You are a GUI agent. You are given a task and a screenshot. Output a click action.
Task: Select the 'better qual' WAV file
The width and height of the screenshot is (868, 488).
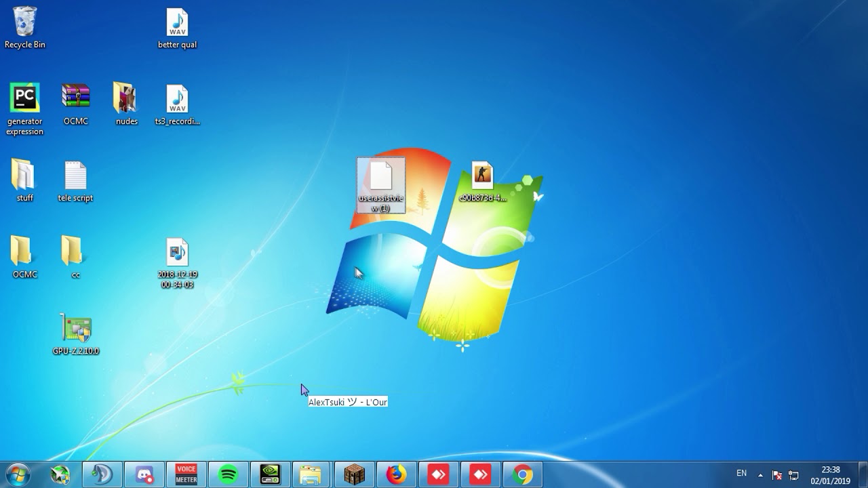pyautogui.click(x=177, y=28)
